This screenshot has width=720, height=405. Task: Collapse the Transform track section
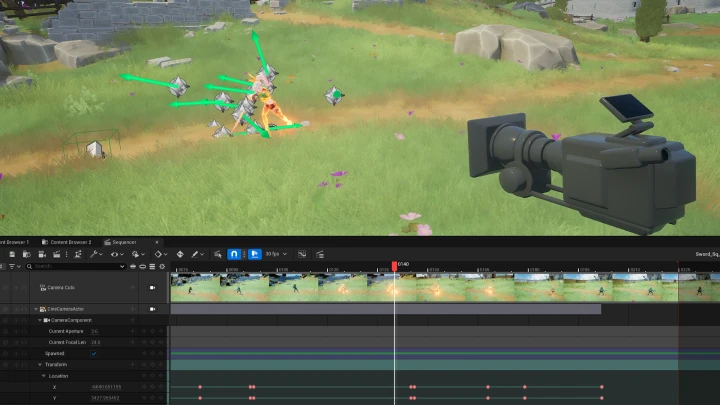pyautogui.click(x=39, y=364)
